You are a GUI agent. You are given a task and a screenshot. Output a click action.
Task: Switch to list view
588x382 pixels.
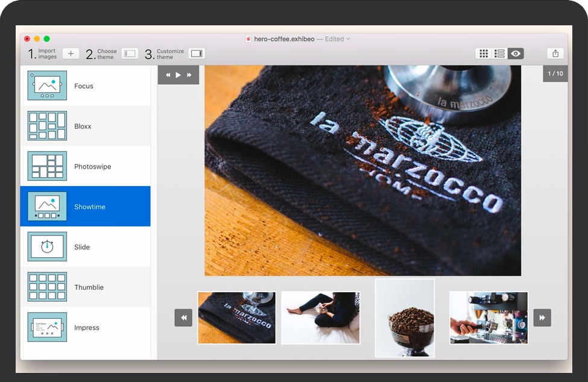(499, 54)
